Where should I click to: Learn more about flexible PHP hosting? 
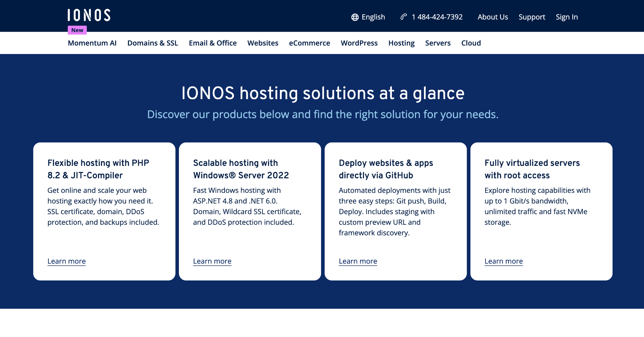click(66, 261)
